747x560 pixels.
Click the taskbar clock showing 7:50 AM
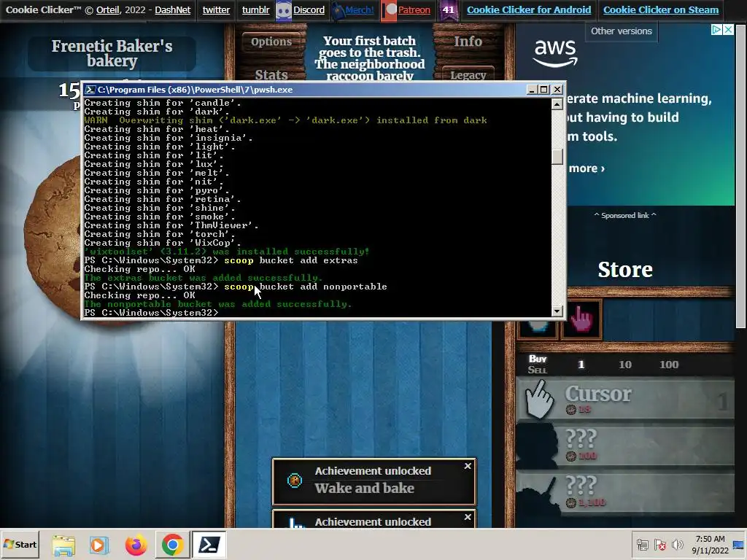point(710,544)
